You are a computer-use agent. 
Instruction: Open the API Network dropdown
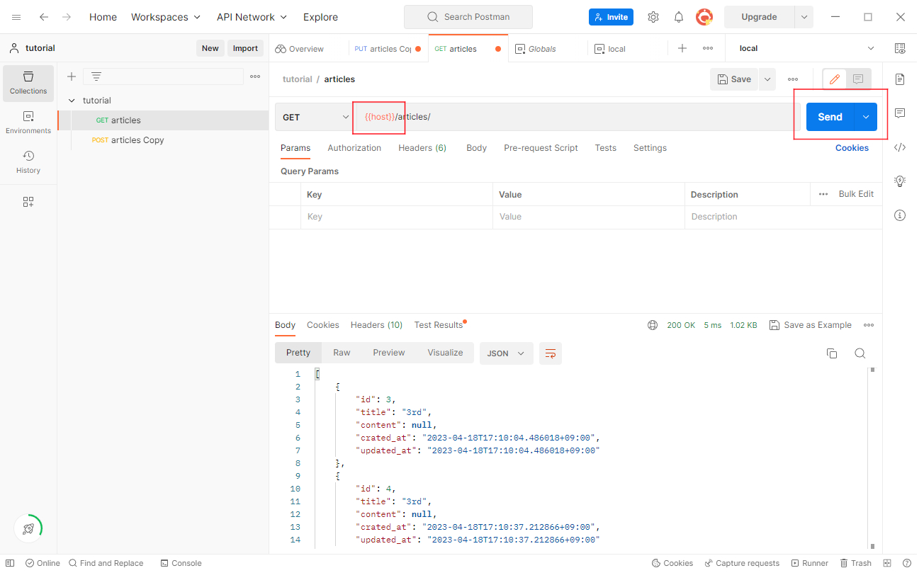(252, 17)
